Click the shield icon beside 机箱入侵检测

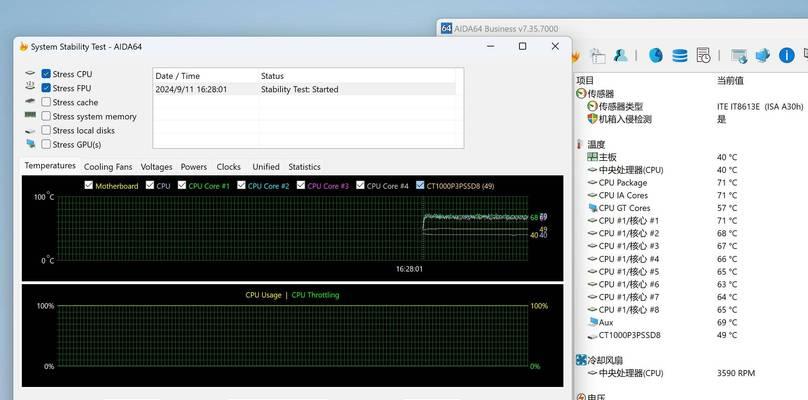tap(592, 119)
